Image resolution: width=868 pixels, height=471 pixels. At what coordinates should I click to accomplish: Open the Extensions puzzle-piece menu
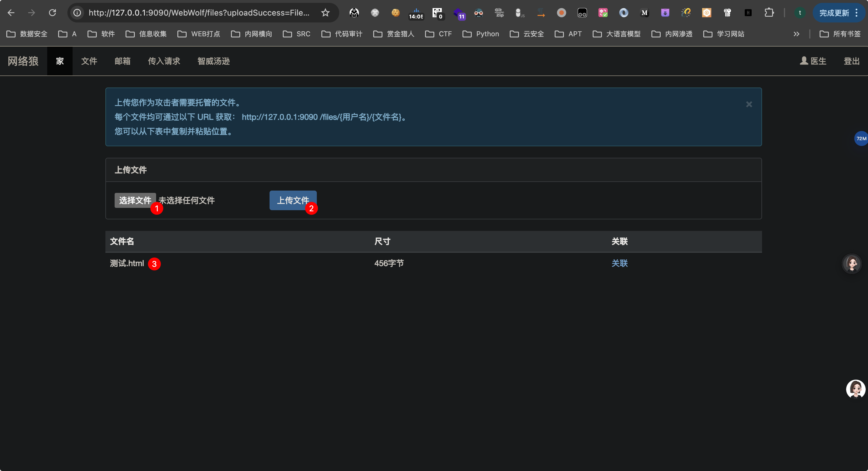769,13
